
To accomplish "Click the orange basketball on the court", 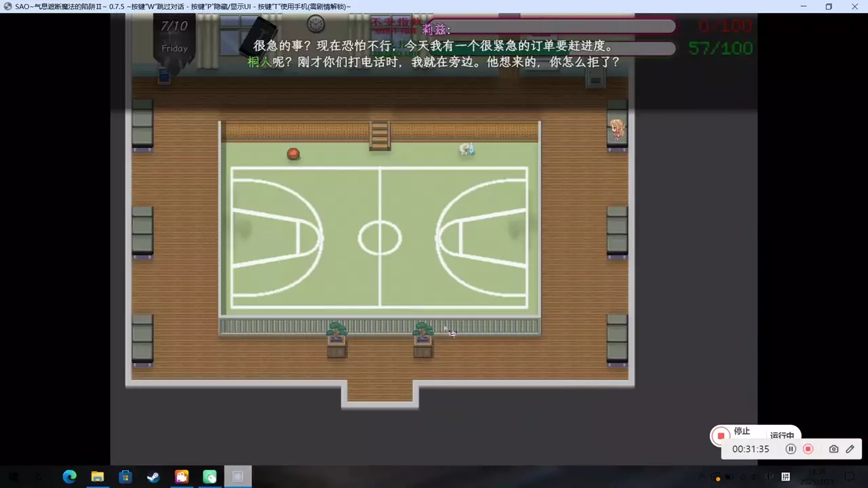I will click(293, 154).
